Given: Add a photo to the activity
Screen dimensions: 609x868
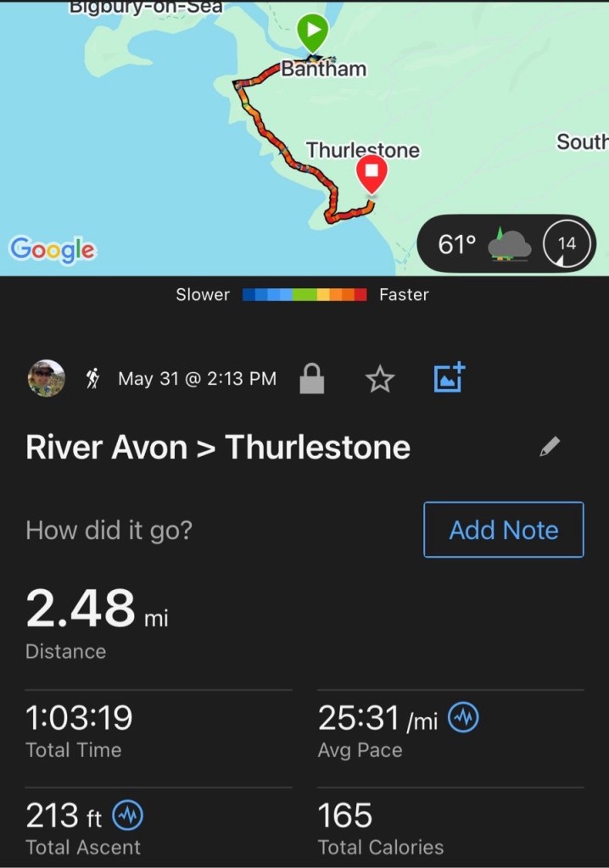Looking at the screenshot, I should tap(450, 378).
